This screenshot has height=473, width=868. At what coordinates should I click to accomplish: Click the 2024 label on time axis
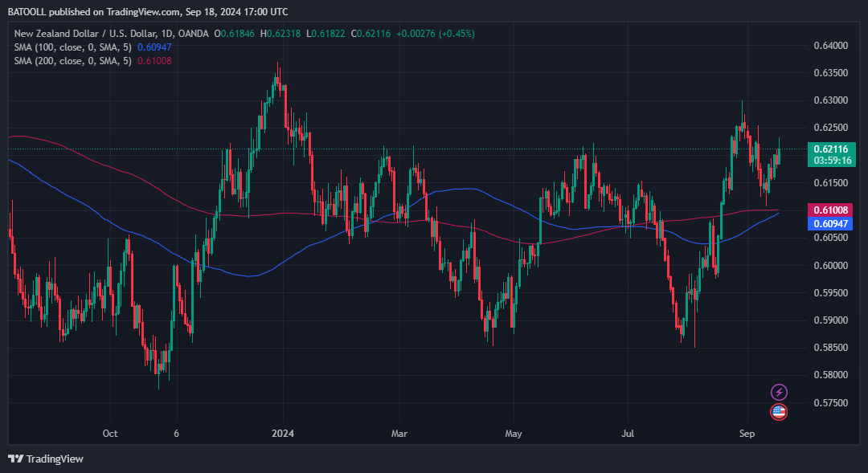point(283,433)
